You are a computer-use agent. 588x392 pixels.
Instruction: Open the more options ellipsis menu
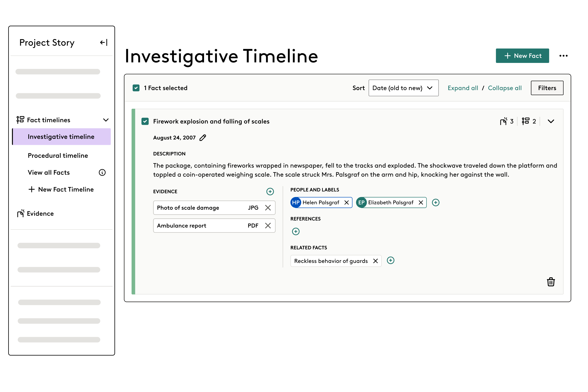tap(563, 56)
